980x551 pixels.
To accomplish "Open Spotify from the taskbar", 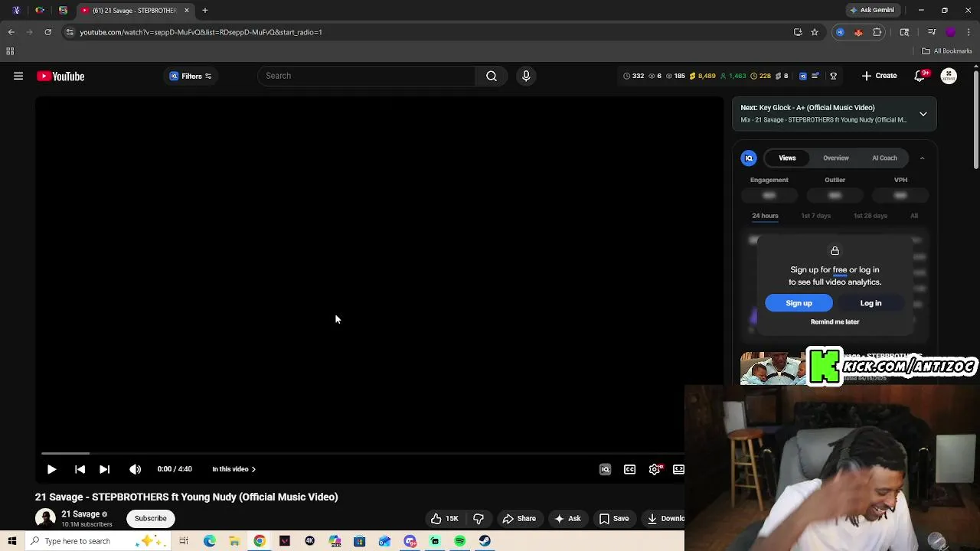I will pos(459,541).
